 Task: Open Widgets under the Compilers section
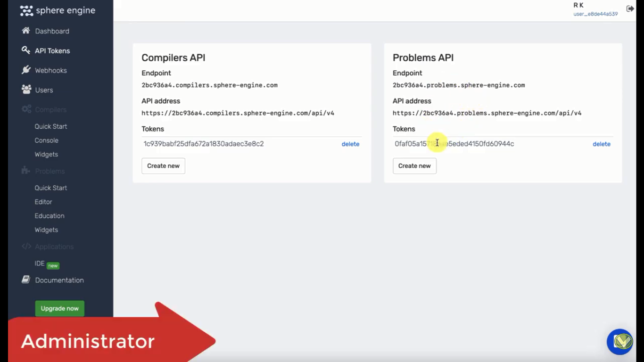click(x=46, y=155)
